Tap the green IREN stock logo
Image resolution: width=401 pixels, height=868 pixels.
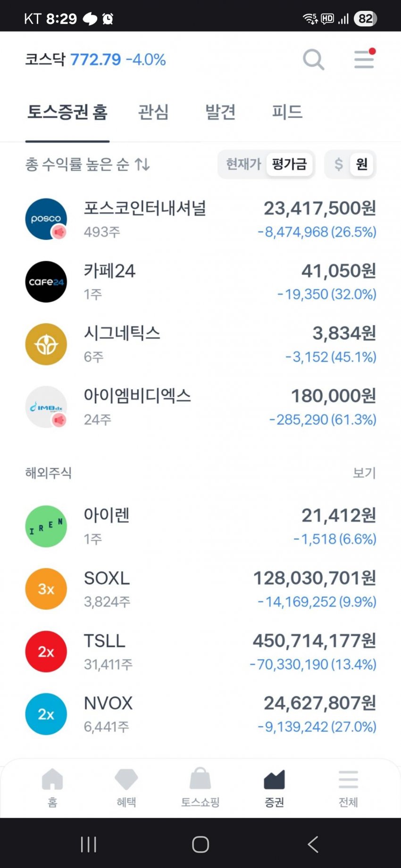(x=46, y=526)
